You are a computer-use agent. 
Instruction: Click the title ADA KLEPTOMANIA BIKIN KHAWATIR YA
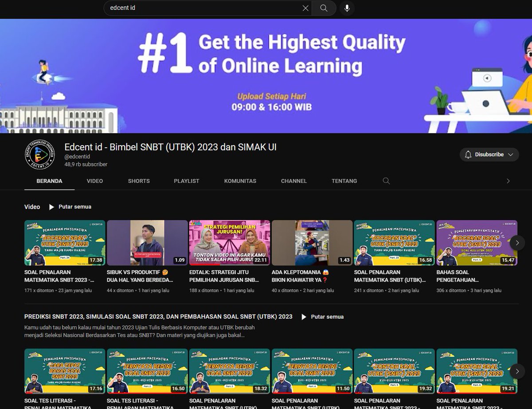pyautogui.click(x=300, y=276)
